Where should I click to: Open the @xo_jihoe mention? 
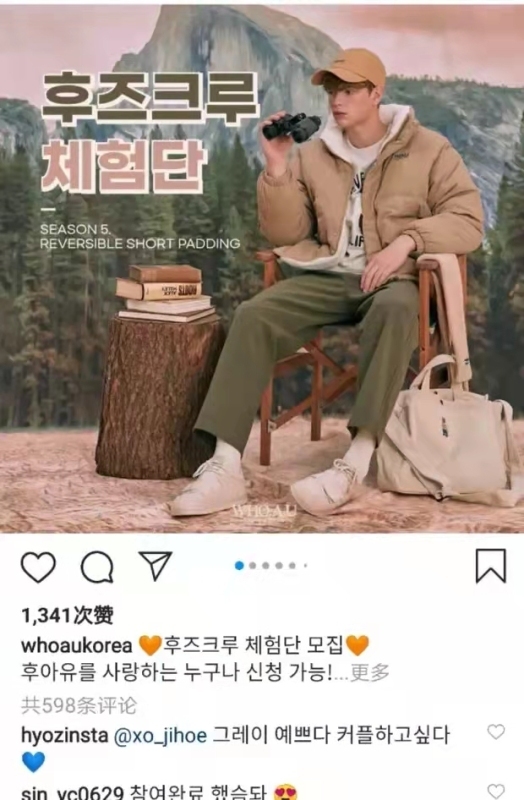[x=160, y=735]
